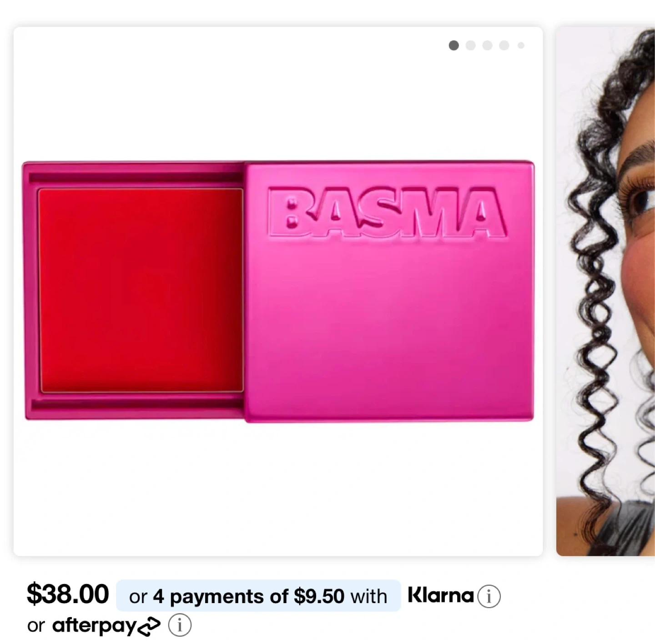Open the model photo on the right
The height and width of the screenshot is (644, 655).
click(x=605, y=291)
